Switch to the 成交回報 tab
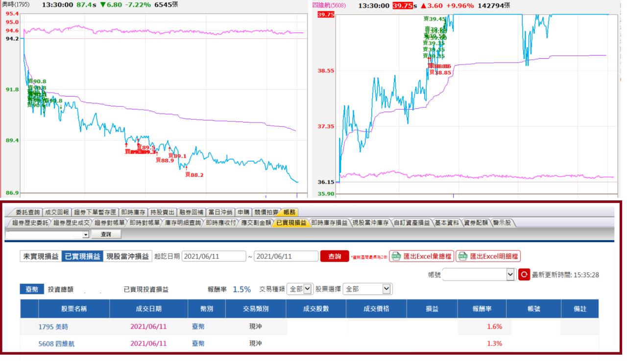Image resolution: width=627 pixels, height=364 pixels. pyautogui.click(x=56, y=212)
